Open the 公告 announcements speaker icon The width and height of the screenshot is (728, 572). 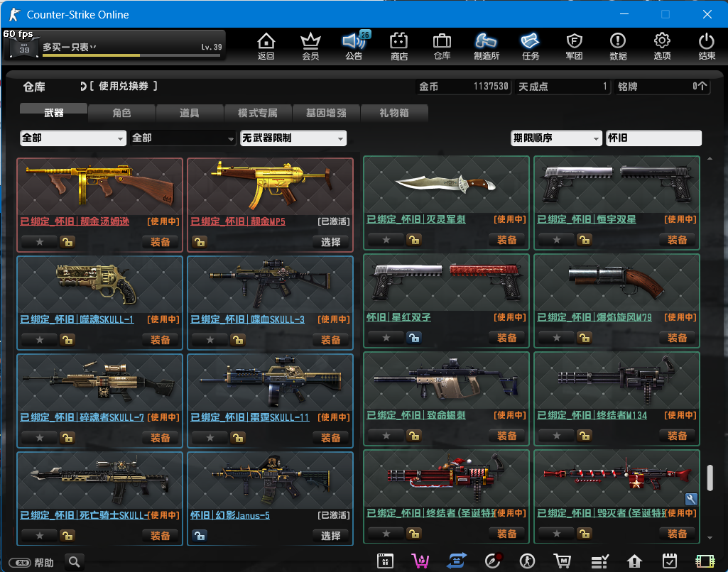[x=354, y=46]
